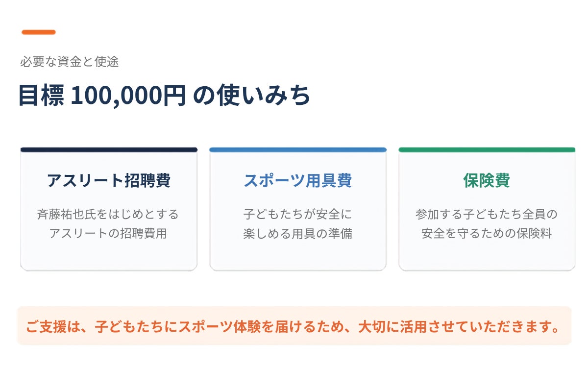The image size is (588, 392).
Task: Click the line 安全を守るための保険料
Action: coord(487,234)
